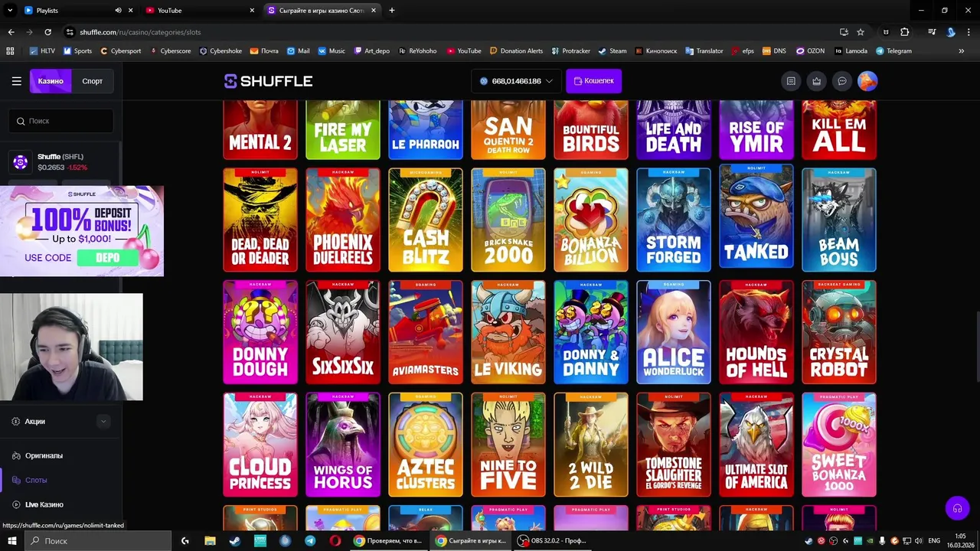
Task: Switch to the Спорт tab
Action: tap(93, 81)
